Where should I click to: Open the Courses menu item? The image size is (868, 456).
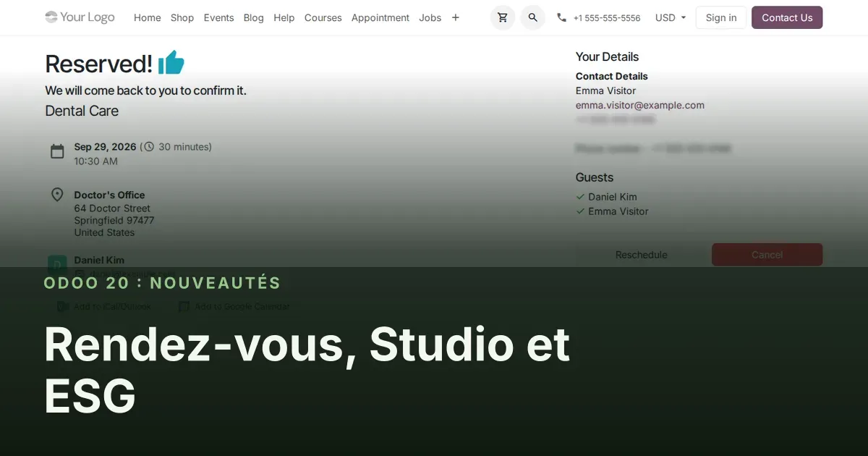click(x=323, y=17)
